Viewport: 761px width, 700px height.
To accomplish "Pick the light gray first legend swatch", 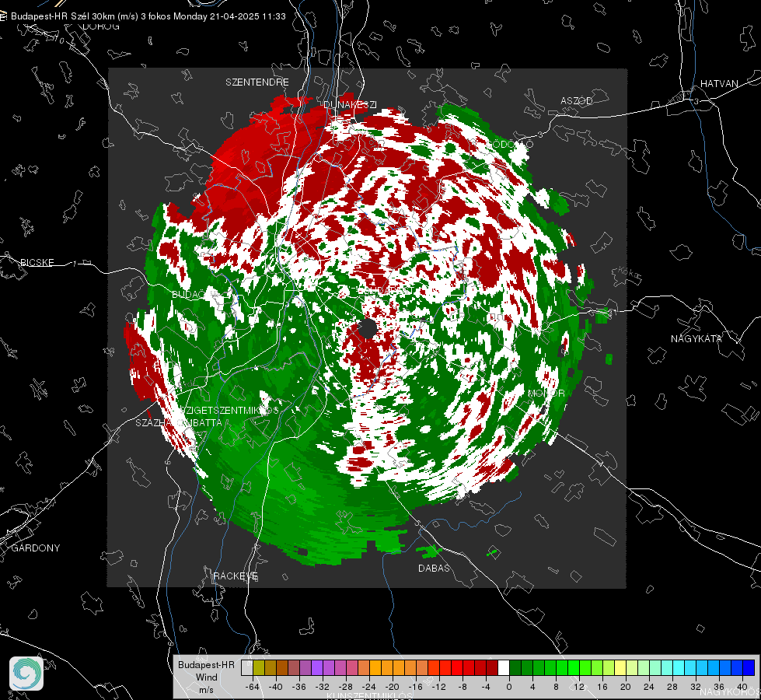I will [x=246, y=667].
